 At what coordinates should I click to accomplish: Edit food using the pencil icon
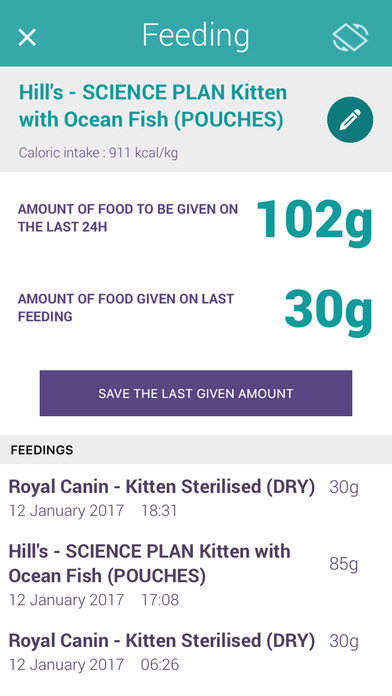(350, 120)
